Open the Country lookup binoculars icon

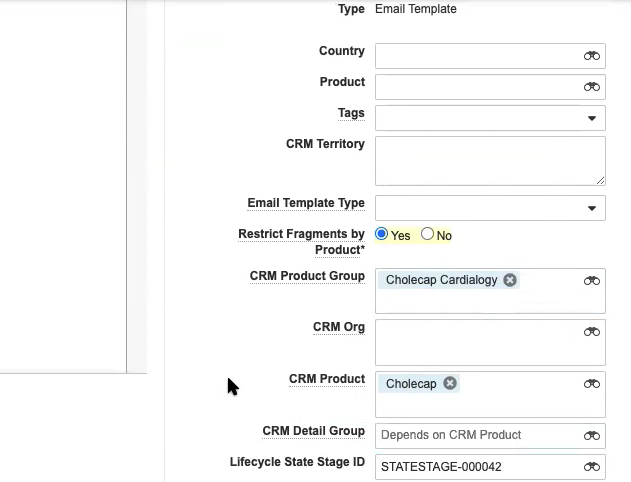pos(592,56)
